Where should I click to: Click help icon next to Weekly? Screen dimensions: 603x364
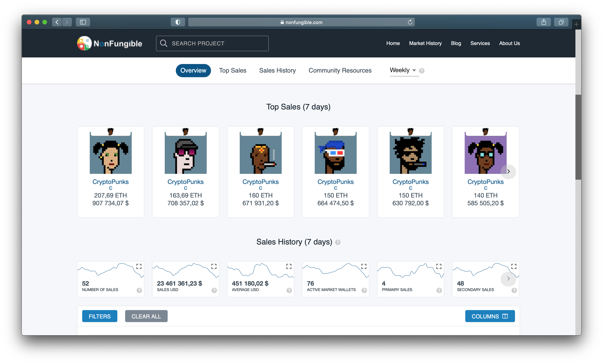422,71
